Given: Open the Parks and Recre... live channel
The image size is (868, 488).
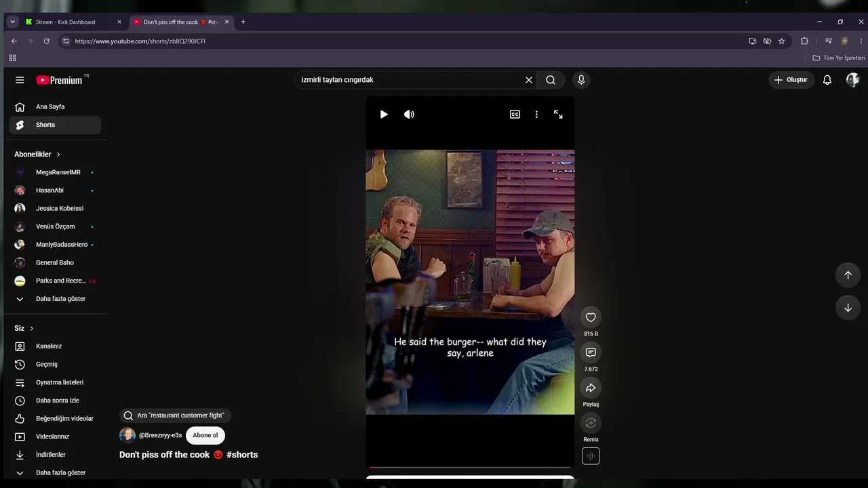Looking at the screenshot, I should tap(55, 281).
